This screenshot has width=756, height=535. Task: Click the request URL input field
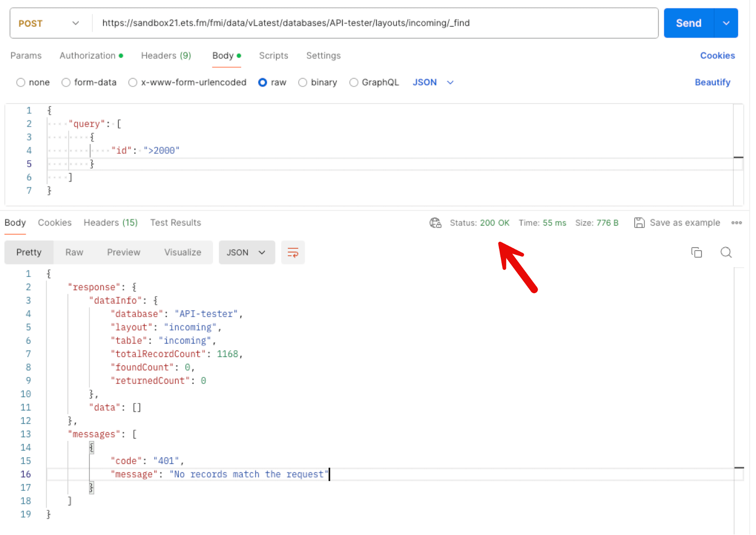[x=375, y=23]
